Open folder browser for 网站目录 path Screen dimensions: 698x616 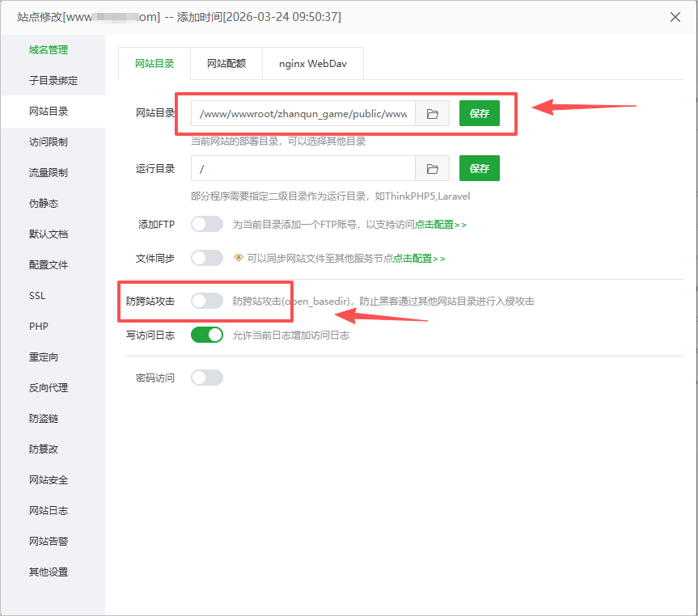[x=432, y=113]
